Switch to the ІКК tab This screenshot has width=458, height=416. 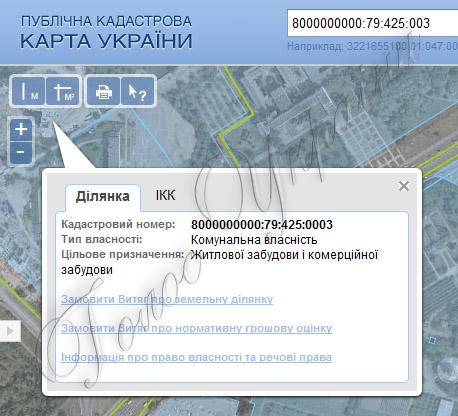tap(165, 195)
